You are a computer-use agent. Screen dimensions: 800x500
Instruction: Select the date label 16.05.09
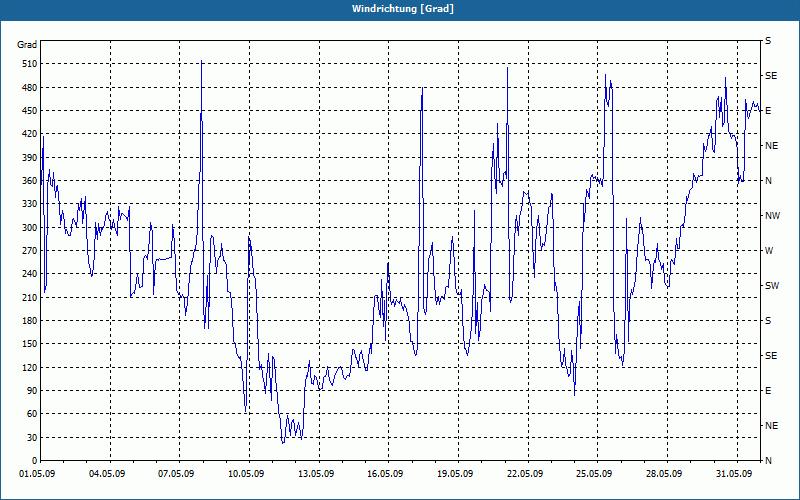[x=385, y=474]
